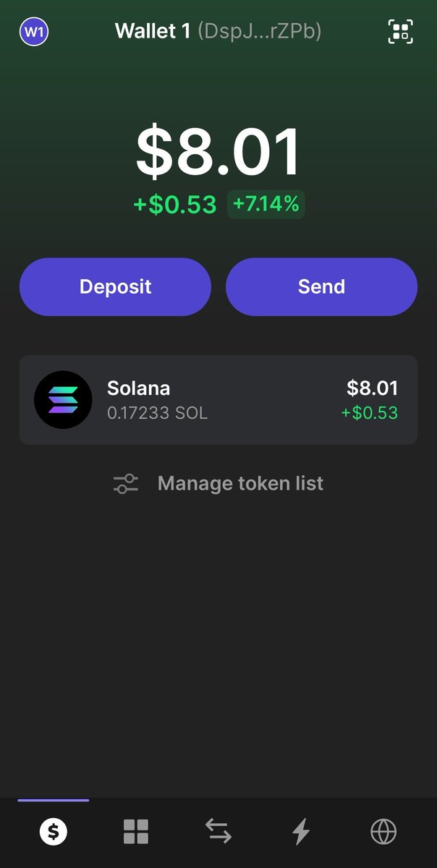Image resolution: width=437 pixels, height=868 pixels.
Task: Click the $8.01 value in Solana row
Action: point(373,388)
